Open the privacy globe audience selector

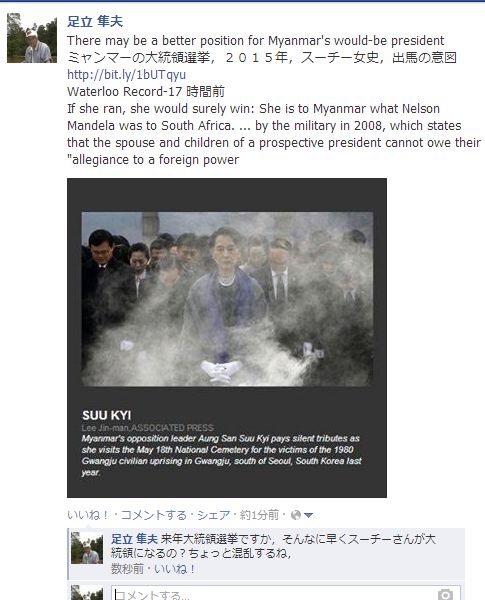296,515
